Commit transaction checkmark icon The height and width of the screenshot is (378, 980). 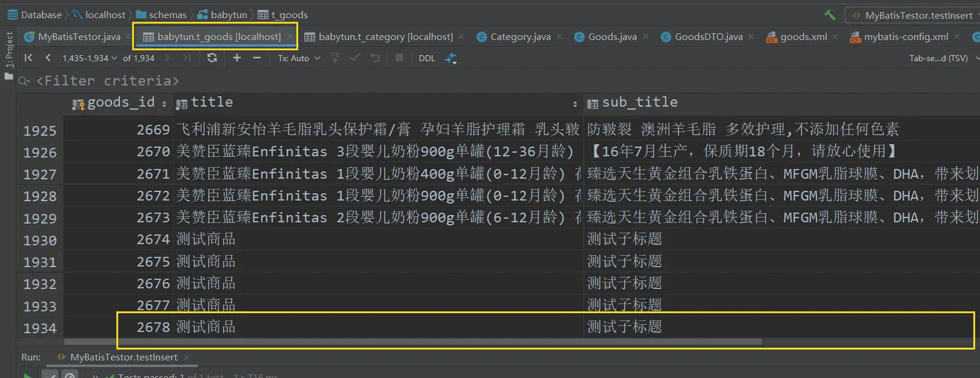click(355, 58)
